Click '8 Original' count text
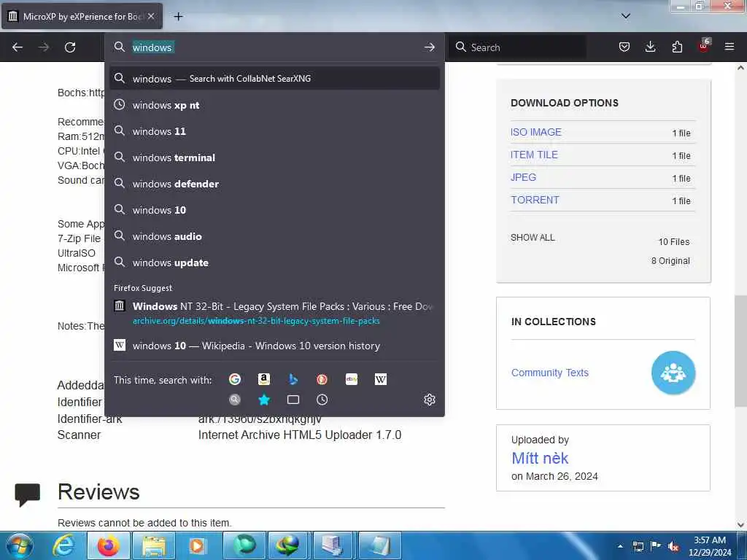 click(670, 261)
